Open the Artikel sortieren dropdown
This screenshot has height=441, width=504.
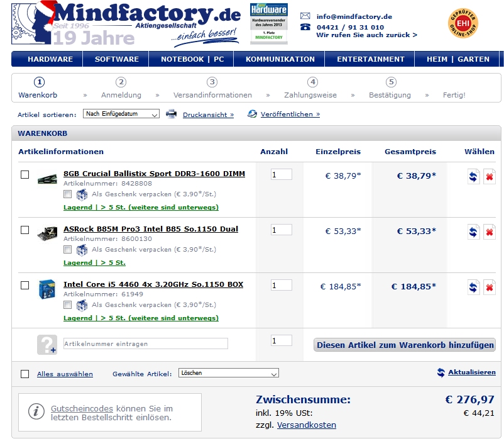click(121, 114)
